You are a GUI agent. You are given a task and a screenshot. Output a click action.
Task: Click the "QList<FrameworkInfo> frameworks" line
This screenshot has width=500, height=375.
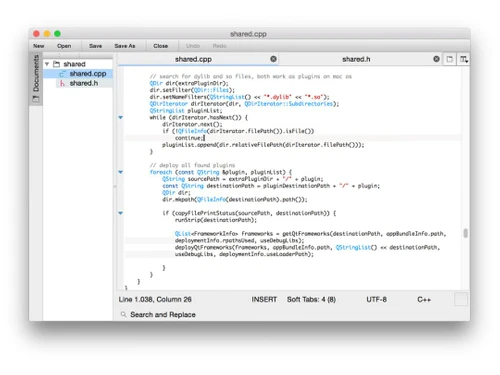point(310,234)
